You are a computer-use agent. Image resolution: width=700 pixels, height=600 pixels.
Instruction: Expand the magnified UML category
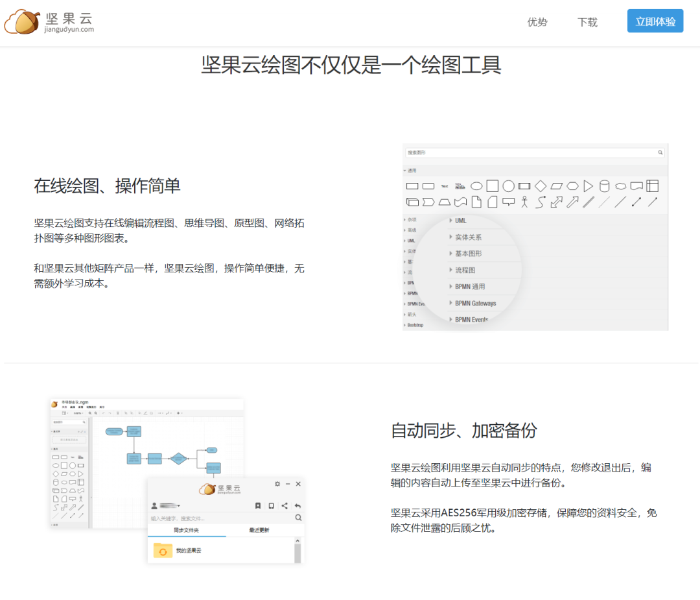pos(458,221)
